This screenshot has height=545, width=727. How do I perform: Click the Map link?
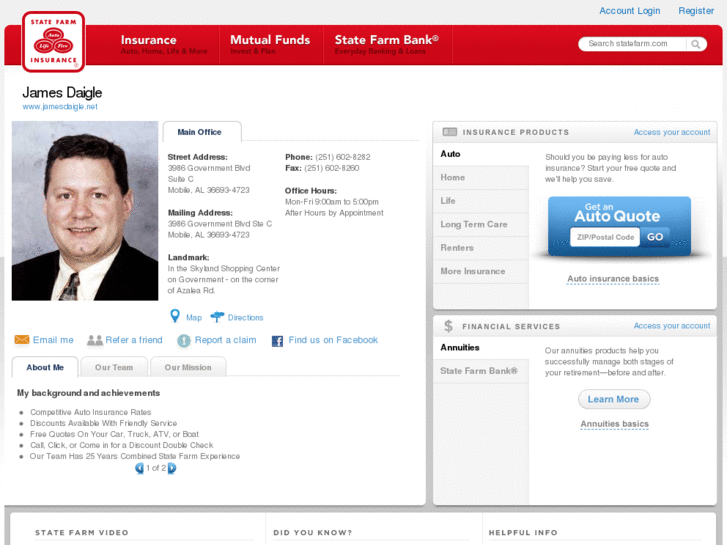(194, 318)
